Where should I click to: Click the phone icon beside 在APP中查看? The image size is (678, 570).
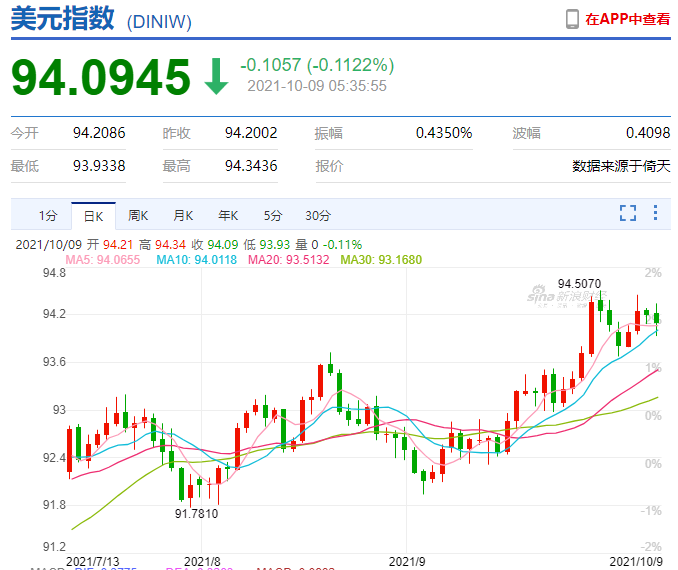572,19
